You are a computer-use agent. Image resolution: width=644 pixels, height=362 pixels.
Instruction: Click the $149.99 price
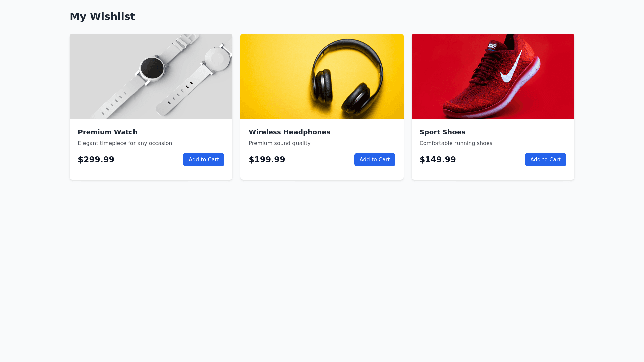click(438, 160)
